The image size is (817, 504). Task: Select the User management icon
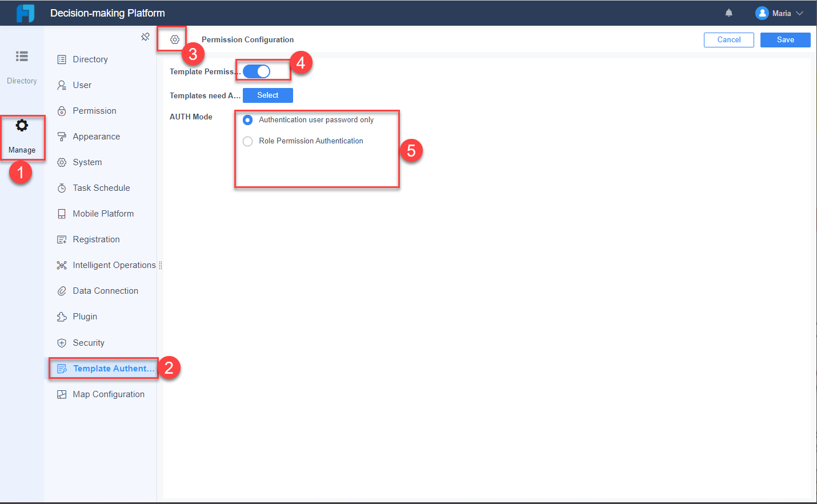pos(82,85)
